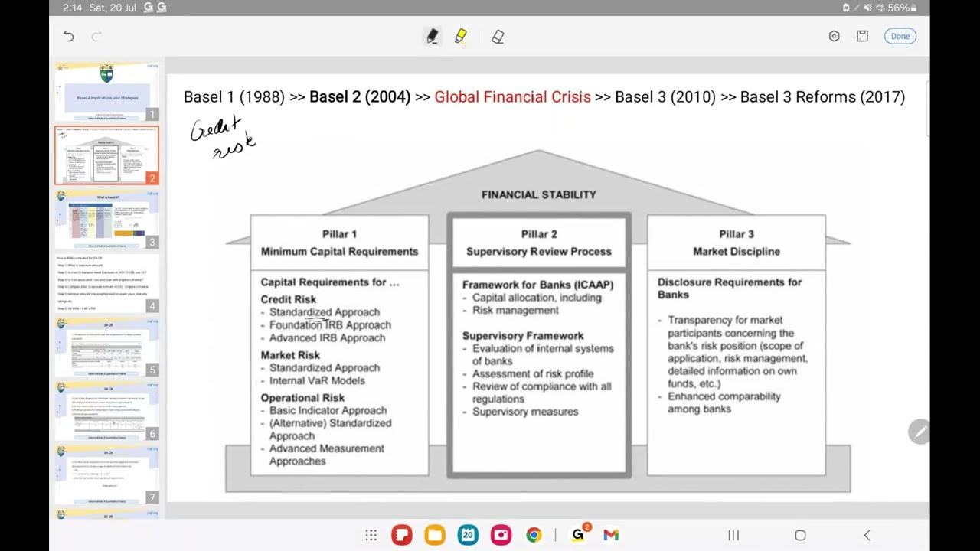
Task: Open the calendar app showing 20
Action: click(x=468, y=535)
